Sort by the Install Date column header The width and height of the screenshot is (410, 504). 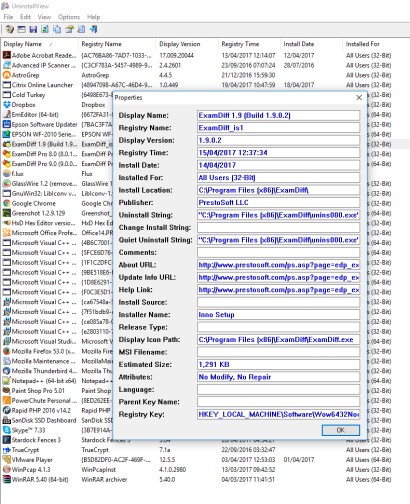tap(312, 44)
